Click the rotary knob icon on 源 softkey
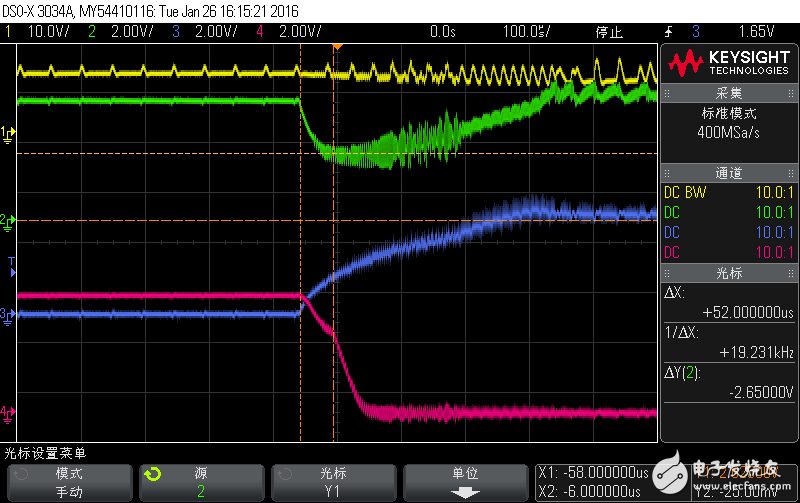 (x=152, y=474)
